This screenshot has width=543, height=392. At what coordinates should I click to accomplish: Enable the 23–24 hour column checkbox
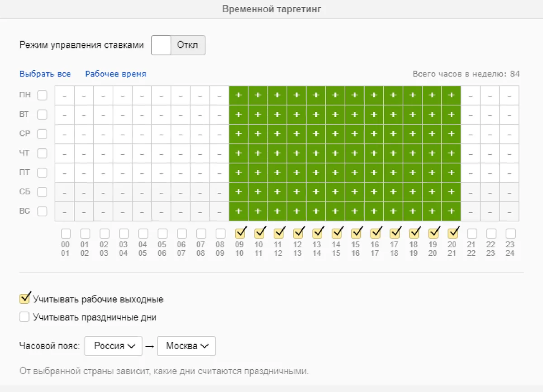click(x=510, y=234)
